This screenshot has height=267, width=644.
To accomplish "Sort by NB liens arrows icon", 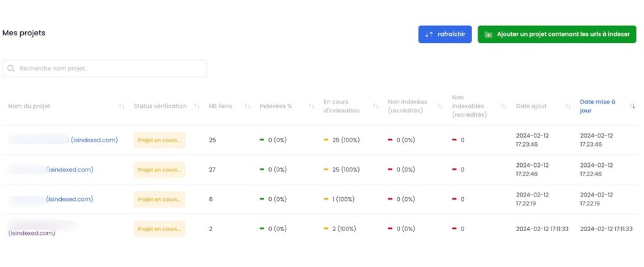I will 247,106.
